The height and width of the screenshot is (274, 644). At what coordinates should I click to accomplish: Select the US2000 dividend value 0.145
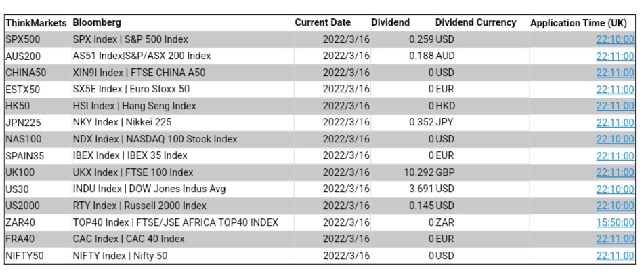pyautogui.click(x=421, y=206)
